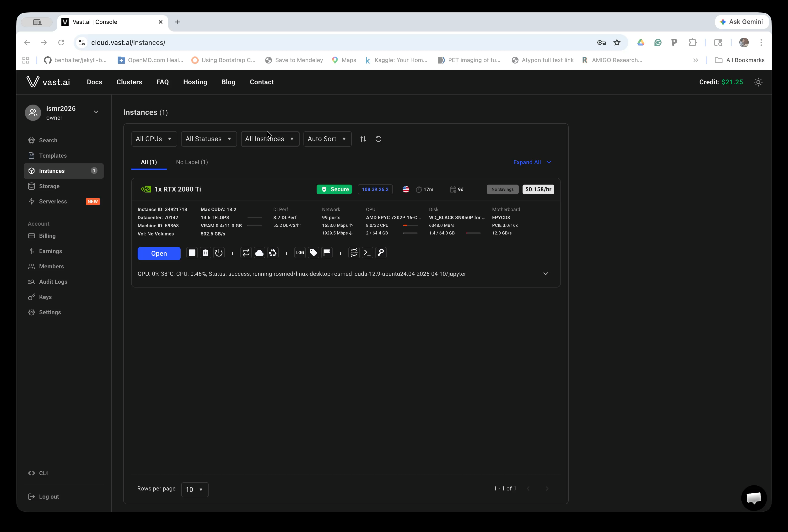Click the instance IP address 108.39.26.2
This screenshot has width=788, height=532.
375,189
